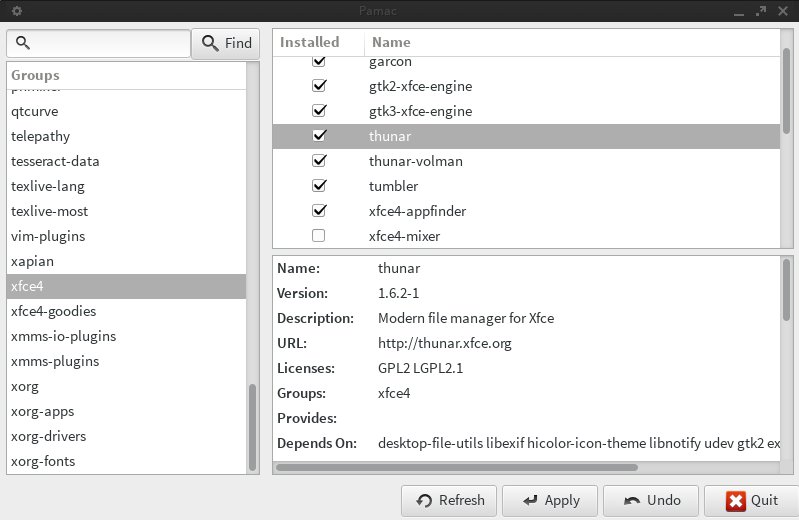Select the tumbler package name
The height and width of the screenshot is (520, 799).
(x=393, y=186)
